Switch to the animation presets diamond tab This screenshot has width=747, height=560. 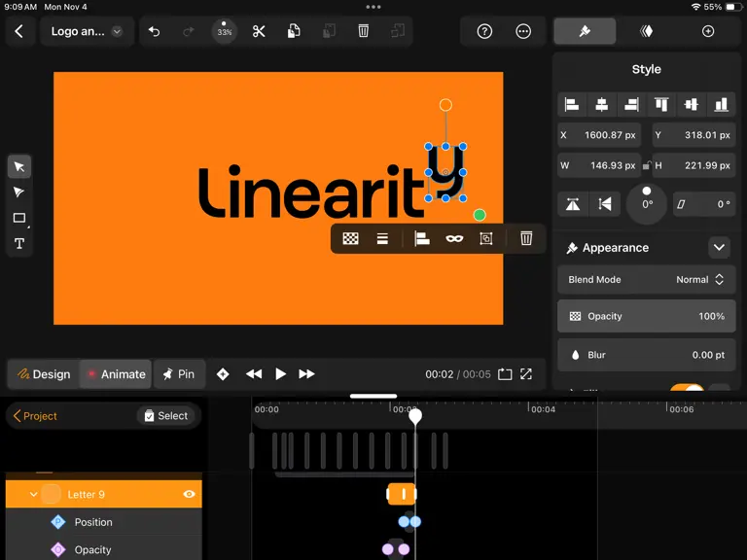(x=647, y=31)
